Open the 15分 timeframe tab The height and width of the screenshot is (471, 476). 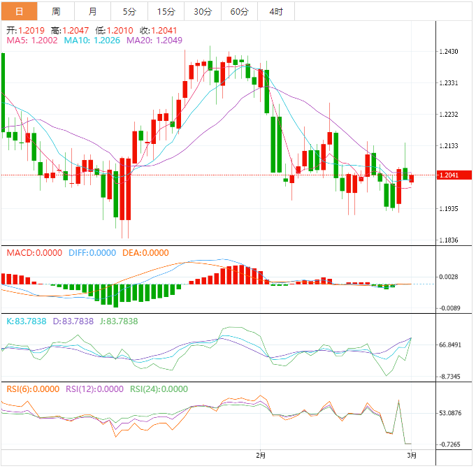[x=166, y=12]
